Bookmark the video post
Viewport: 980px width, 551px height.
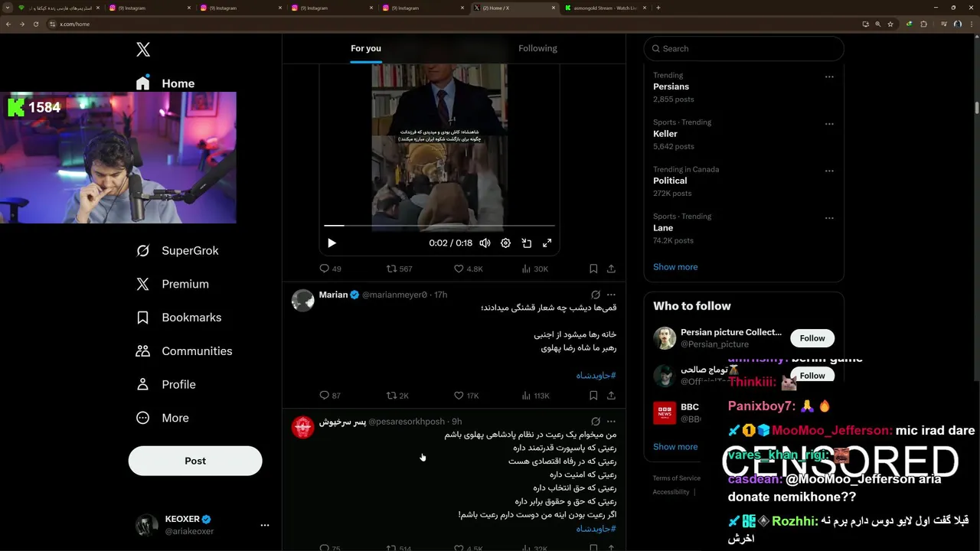[x=593, y=269]
